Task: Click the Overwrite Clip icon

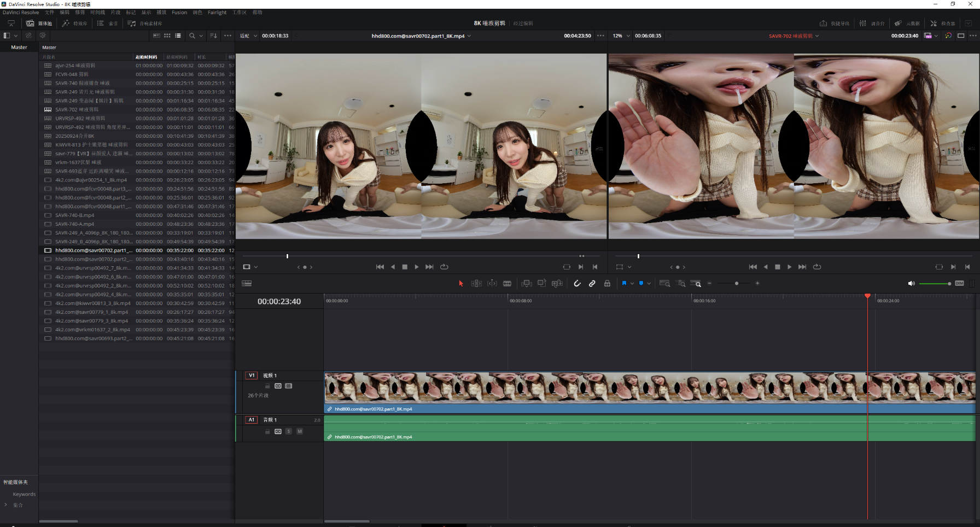Action: pos(542,283)
